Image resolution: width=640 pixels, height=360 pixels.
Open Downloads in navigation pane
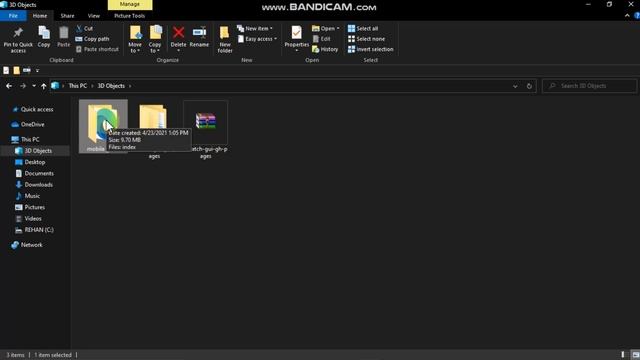[38, 185]
